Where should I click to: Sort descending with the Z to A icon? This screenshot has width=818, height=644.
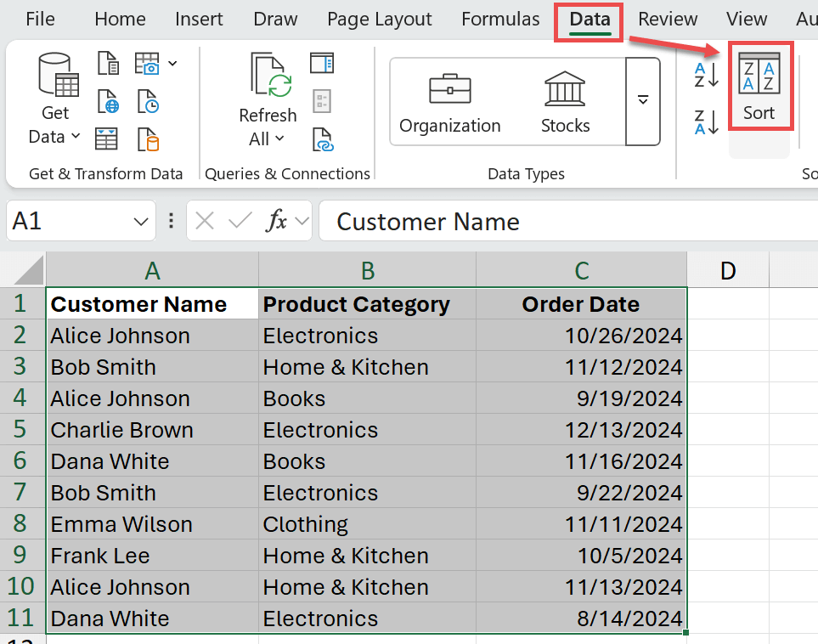coord(706,121)
